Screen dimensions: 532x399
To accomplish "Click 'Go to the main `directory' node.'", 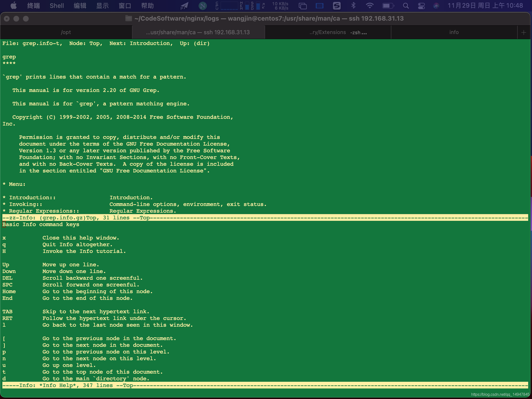I will [96, 379].
